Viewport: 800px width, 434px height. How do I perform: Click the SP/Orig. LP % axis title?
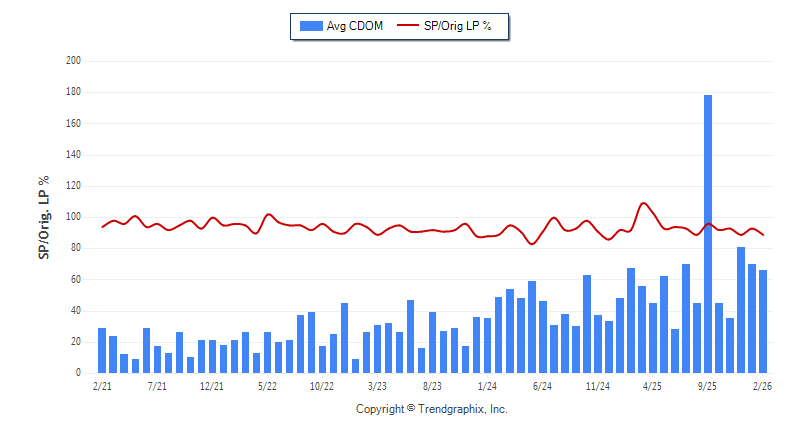tap(44, 217)
